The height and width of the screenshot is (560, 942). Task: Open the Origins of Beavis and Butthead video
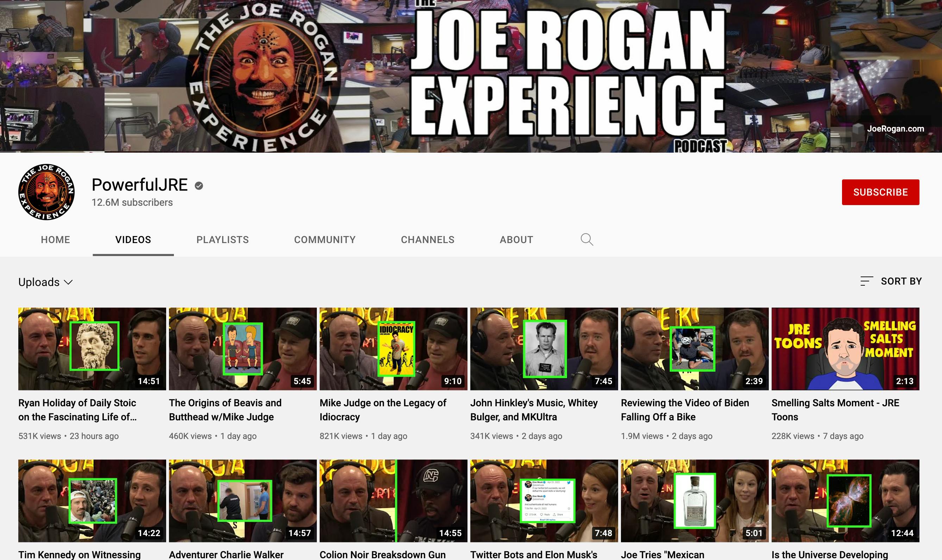coord(225,410)
